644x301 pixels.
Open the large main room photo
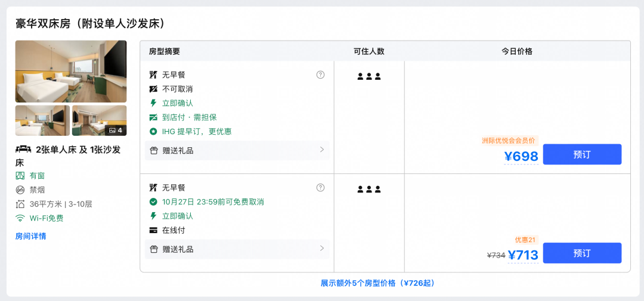(71, 72)
